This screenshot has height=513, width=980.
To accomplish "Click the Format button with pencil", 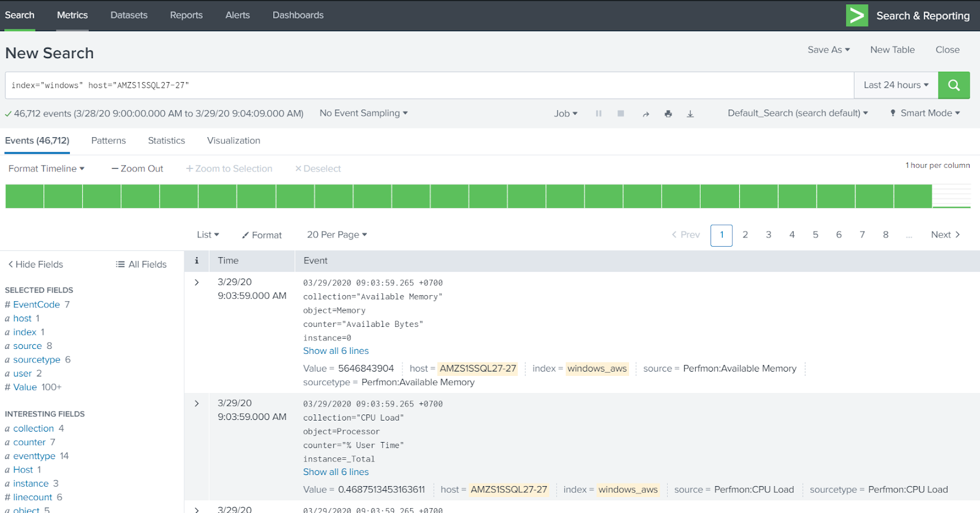I will coord(262,235).
